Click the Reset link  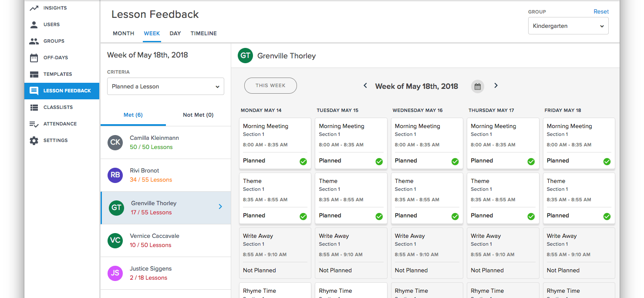pyautogui.click(x=601, y=12)
